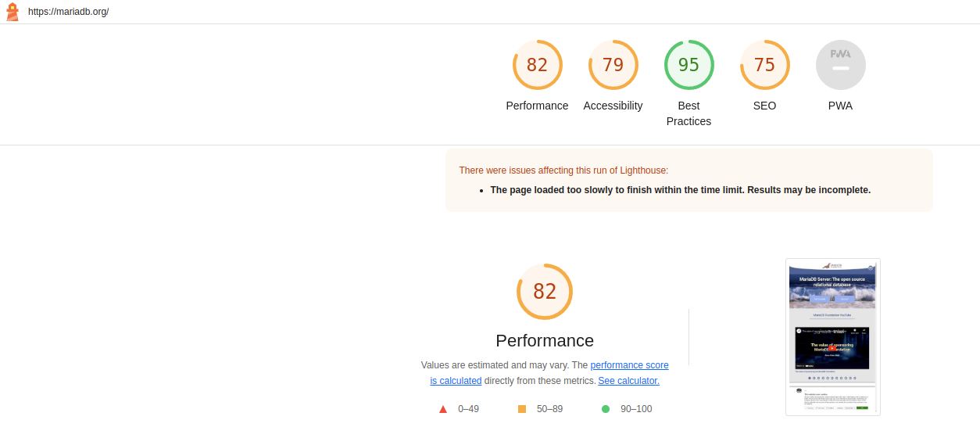Click the large Performance gauge beside the screenshot
980x445 pixels.
pos(545,292)
